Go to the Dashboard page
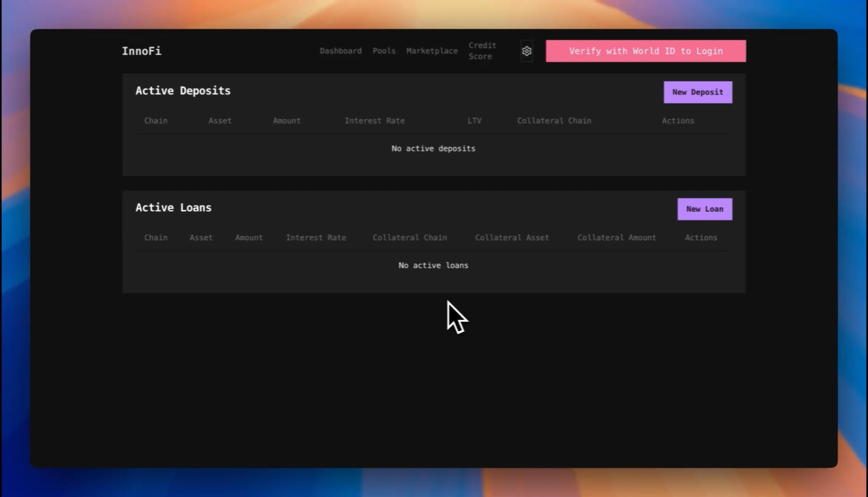Viewport: 868px width, 497px height. 341,51
